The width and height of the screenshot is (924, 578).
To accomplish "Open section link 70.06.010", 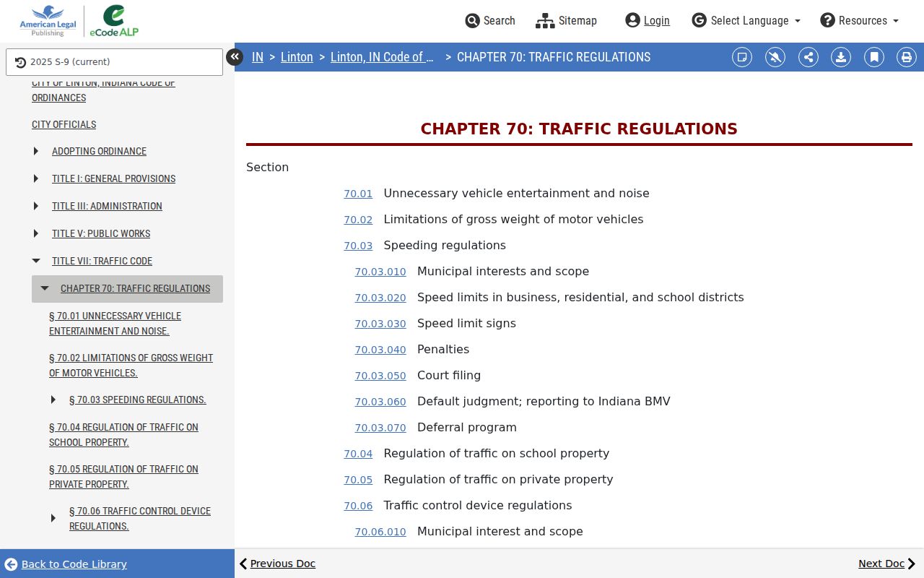I will 380,532.
